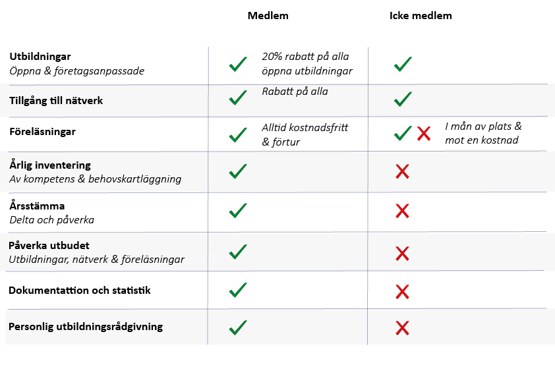Screen dimensions: 555x392
Task: Click the 'Alltid kostnadsfritt & förtur' note
Action: [x=305, y=134]
